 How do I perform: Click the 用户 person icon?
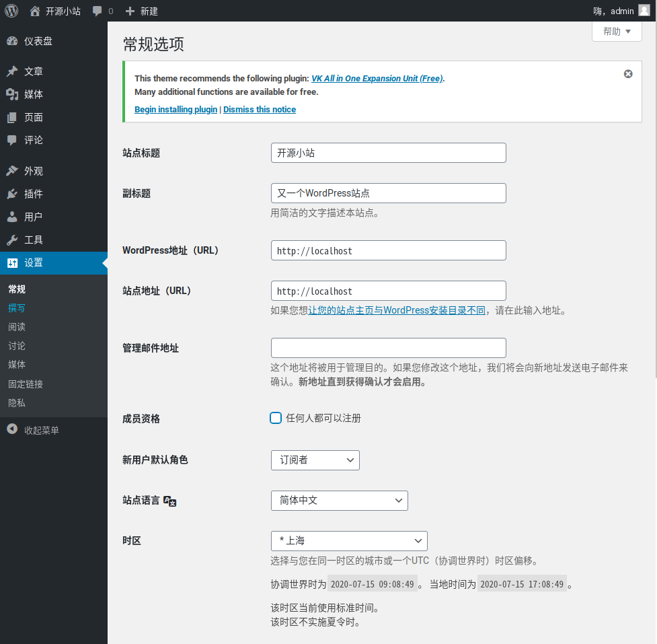click(x=12, y=217)
